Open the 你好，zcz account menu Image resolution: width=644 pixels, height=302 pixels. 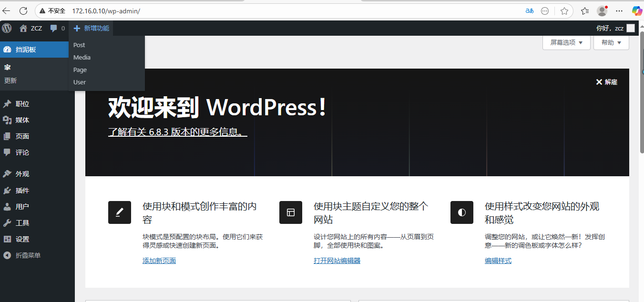(x=615, y=28)
